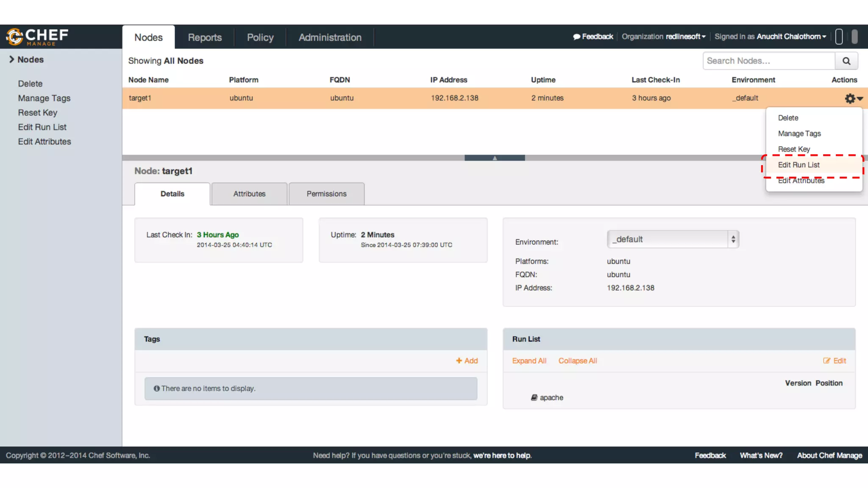Click the apache cookbook icon in Run List
Viewport: 868px width, 488px height.
click(534, 397)
